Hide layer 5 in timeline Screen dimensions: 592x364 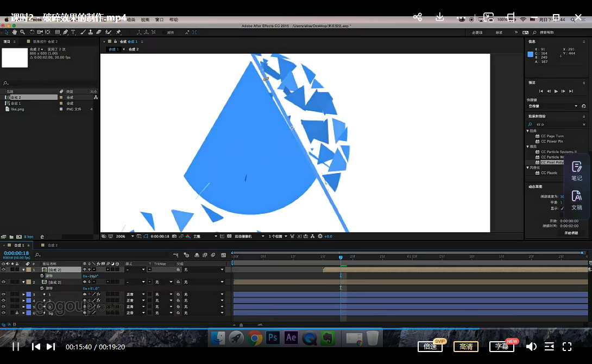tap(3, 306)
